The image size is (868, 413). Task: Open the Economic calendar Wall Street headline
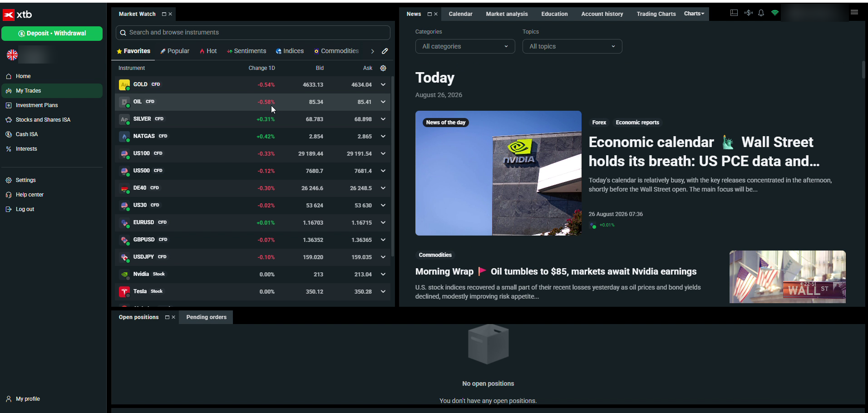[704, 152]
